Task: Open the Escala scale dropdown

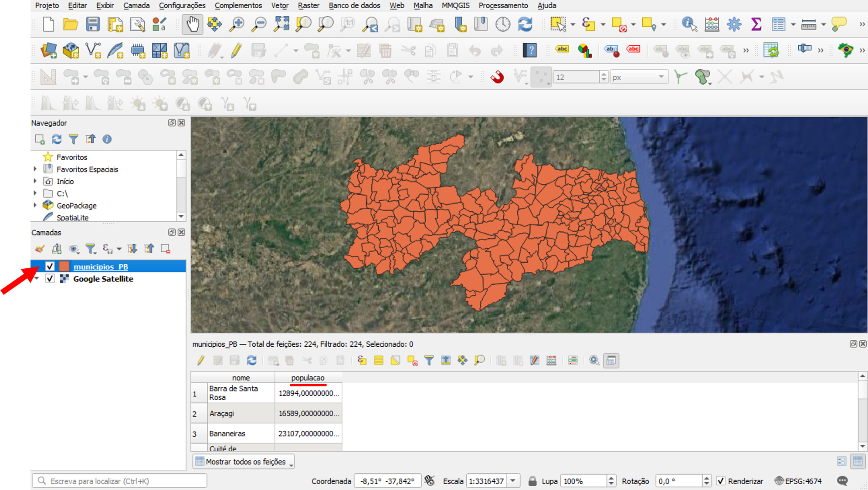Action: point(513,481)
